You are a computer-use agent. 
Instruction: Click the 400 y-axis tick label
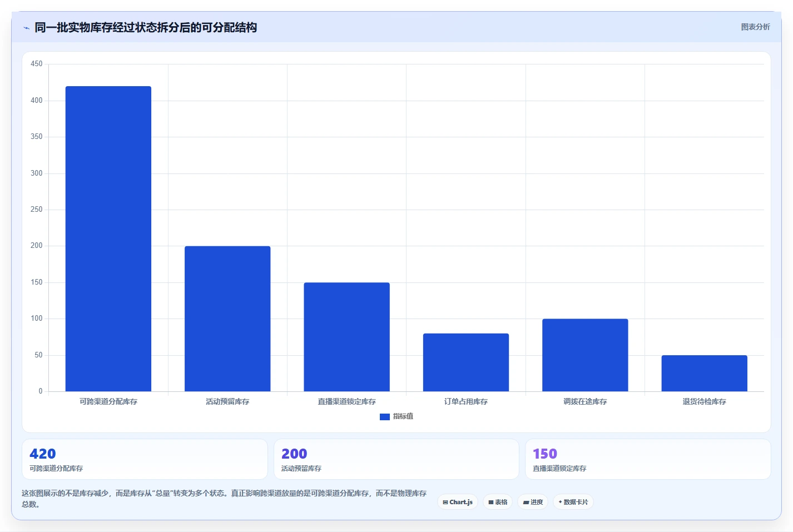pos(37,101)
